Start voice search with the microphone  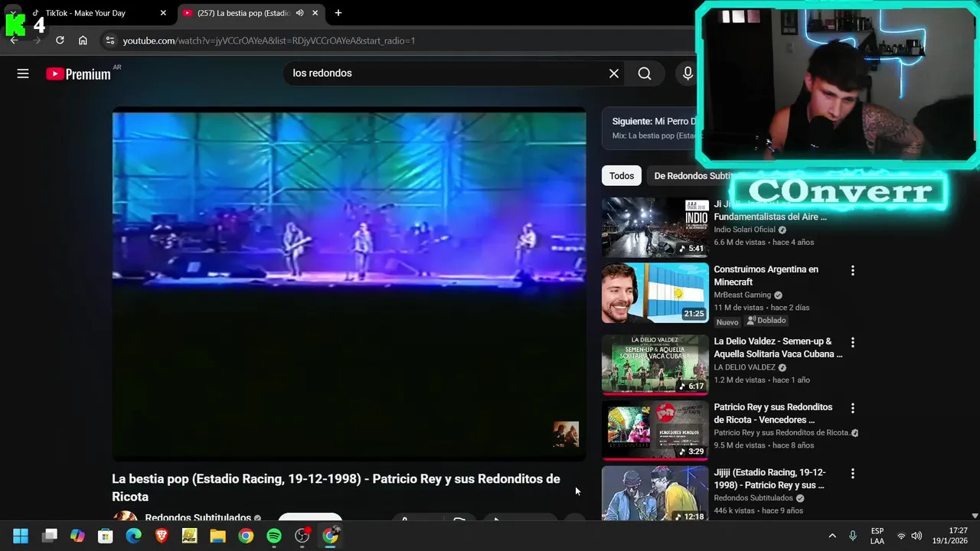tap(688, 73)
